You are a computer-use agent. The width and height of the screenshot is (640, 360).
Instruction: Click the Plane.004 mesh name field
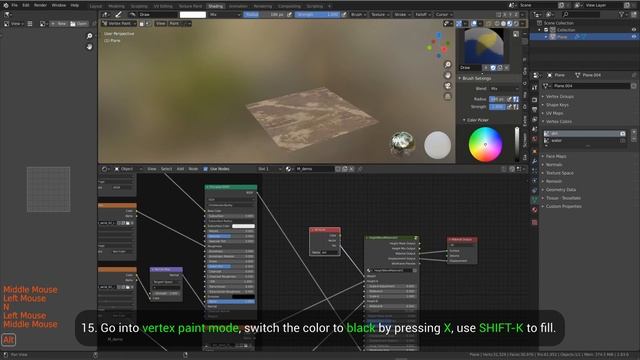(591, 86)
